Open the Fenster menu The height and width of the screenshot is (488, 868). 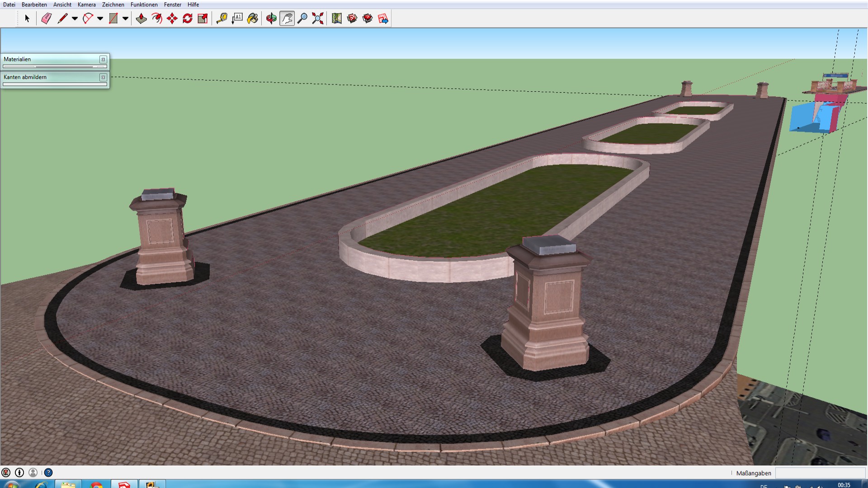point(173,5)
